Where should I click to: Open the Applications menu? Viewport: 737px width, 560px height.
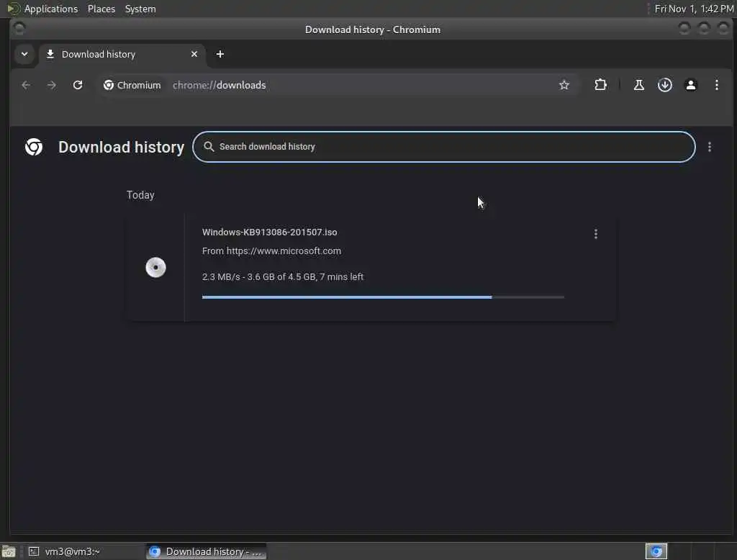(x=51, y=9)
